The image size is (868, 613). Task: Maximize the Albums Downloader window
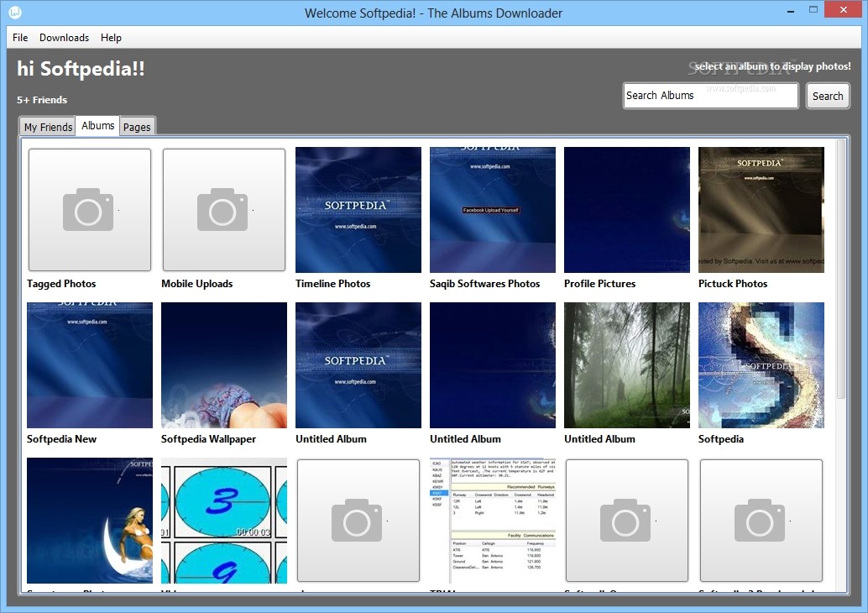(x=813, y=9)
